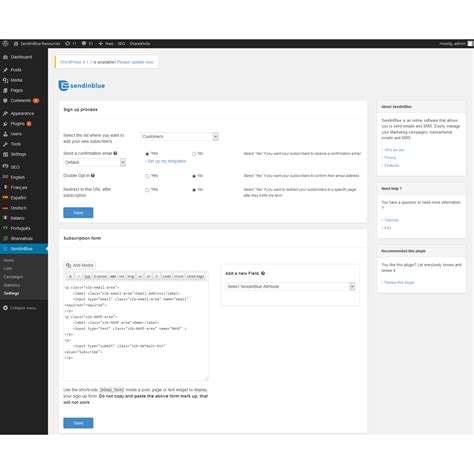Screen dimensions: 474x474
Task: Click inside the subscription form code editor
Action: [136, 331]
